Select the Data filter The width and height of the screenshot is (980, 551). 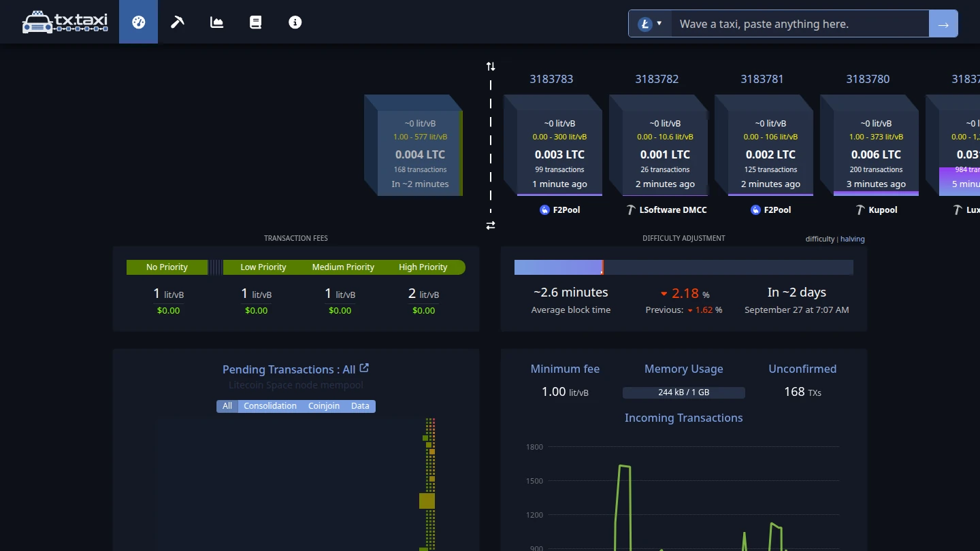[x=360, y=406]
